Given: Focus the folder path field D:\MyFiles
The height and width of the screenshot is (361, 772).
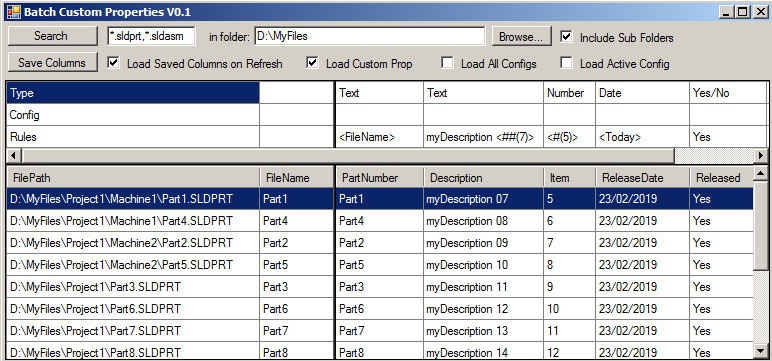Looking at the screenshot, I should (x=370, y=36).
